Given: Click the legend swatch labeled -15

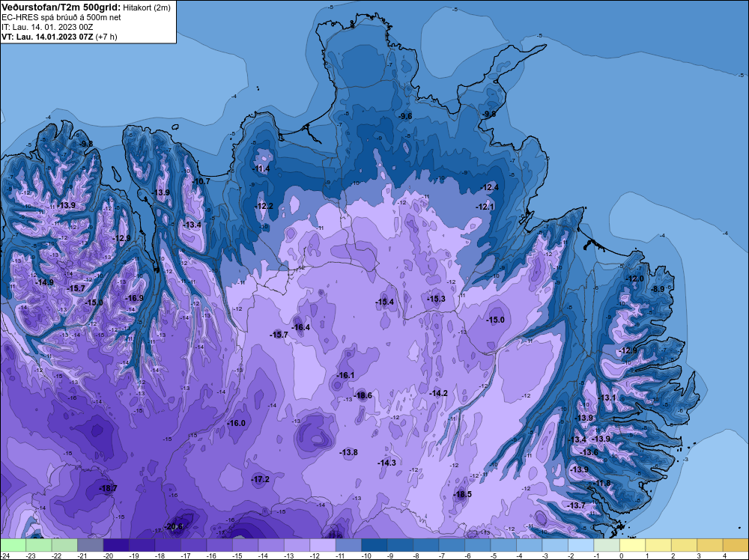Looking at the screenshot, I should tap(245, 545).
